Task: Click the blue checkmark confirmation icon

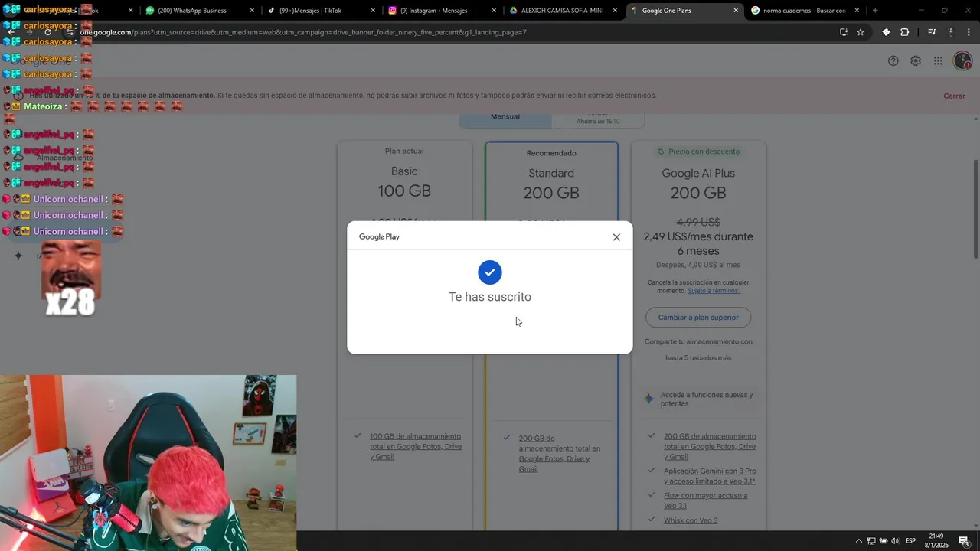Action: point(490,272)
